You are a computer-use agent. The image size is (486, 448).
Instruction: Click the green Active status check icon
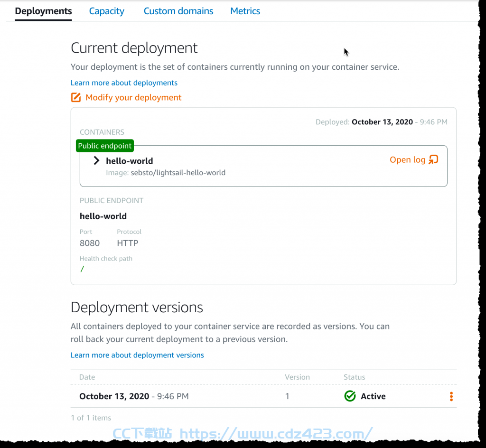350,396
